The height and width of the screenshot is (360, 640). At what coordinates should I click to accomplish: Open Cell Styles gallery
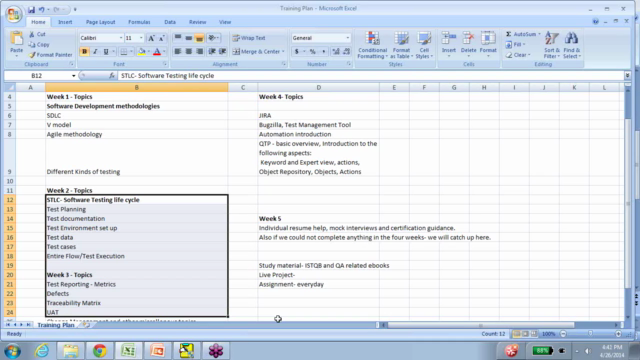pos(424,45)
